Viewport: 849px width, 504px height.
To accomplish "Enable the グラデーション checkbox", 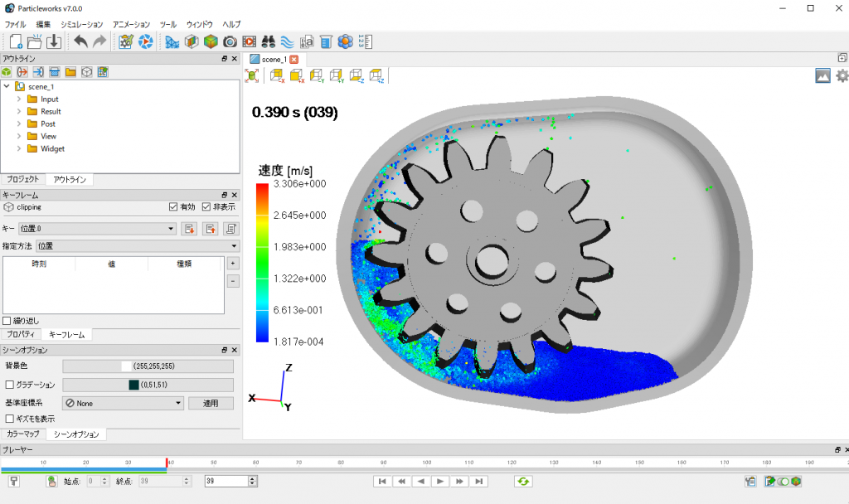I will tap(9, 385).
